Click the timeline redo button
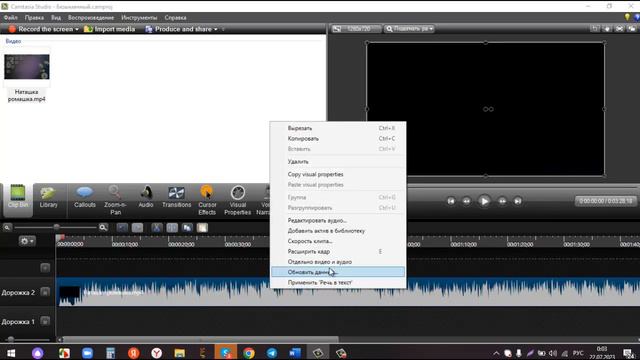 coord(137,227)
